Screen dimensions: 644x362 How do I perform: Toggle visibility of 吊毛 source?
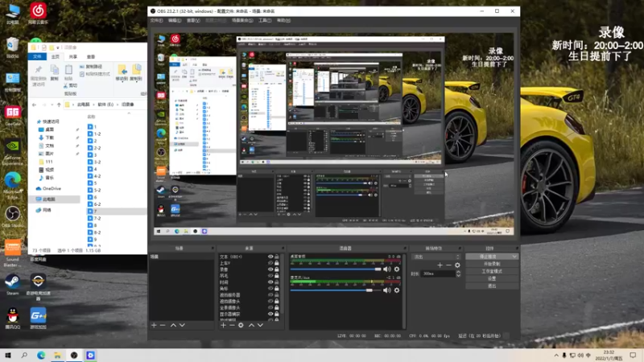coord(270,276)
